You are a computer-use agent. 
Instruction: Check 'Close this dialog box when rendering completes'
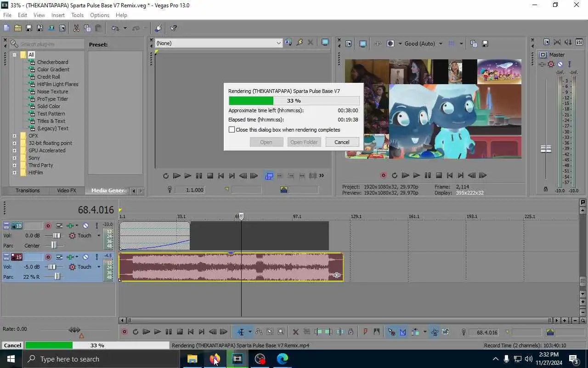click(232, 130)
